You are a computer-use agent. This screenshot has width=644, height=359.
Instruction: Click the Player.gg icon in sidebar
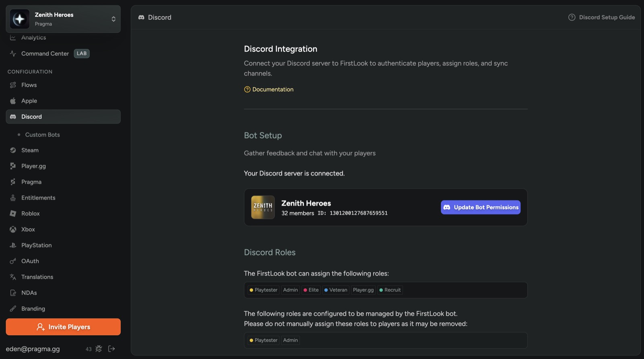click(13, 166)
